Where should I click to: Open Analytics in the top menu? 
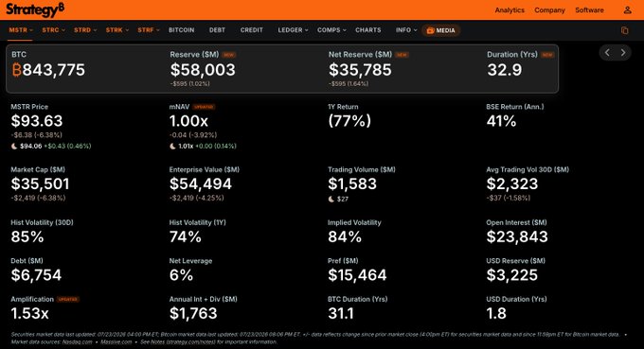(x=510, y=9)
